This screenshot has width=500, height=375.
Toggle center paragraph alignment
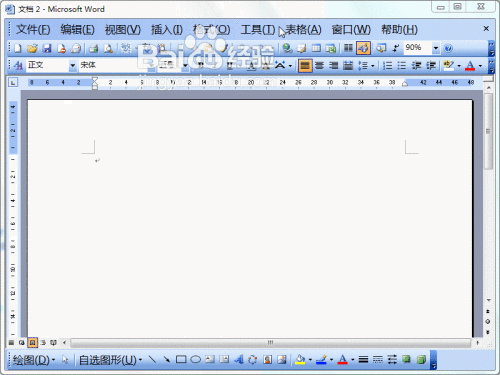(319, 65)
